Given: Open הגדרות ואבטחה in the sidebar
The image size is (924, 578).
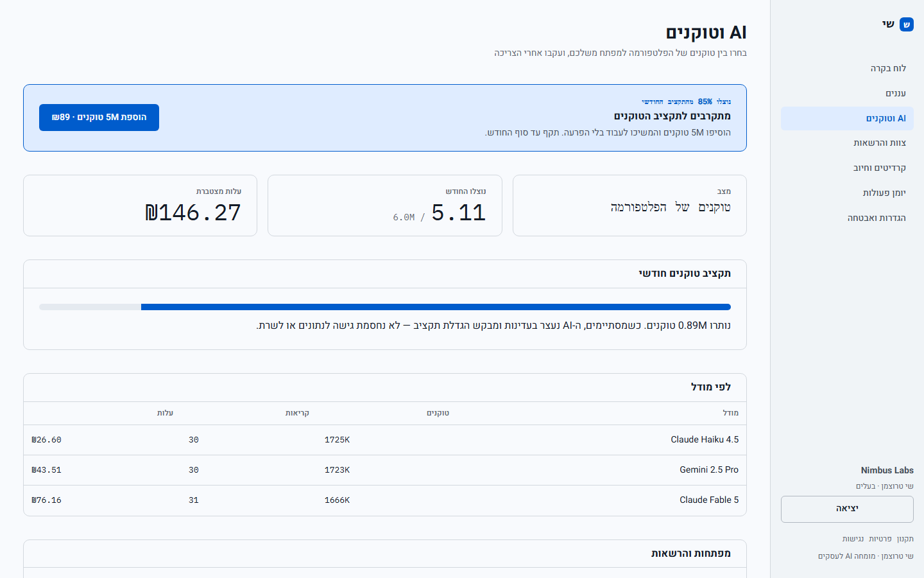Looking at the screenshot, I should [847, 218].
